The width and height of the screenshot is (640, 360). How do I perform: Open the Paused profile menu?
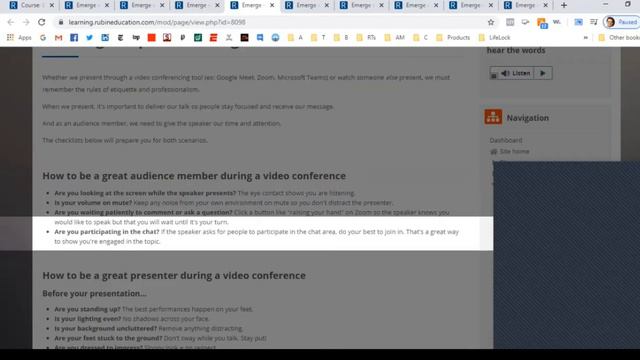(x=621, y=22)
